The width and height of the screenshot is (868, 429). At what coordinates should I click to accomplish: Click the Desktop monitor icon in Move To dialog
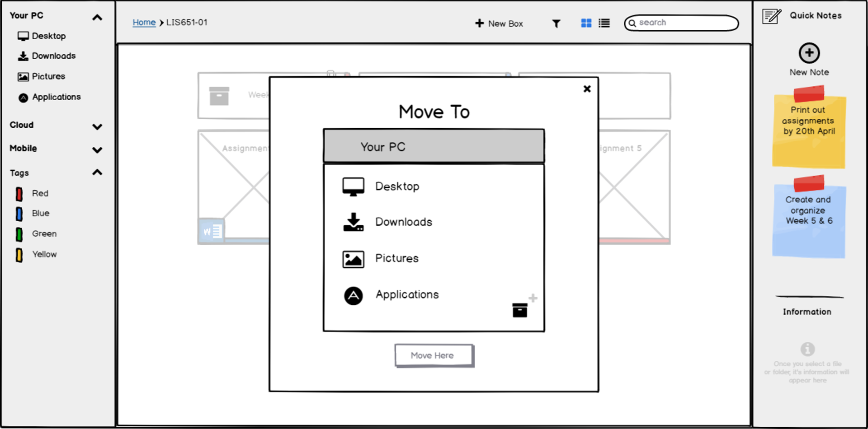[354, 187]
